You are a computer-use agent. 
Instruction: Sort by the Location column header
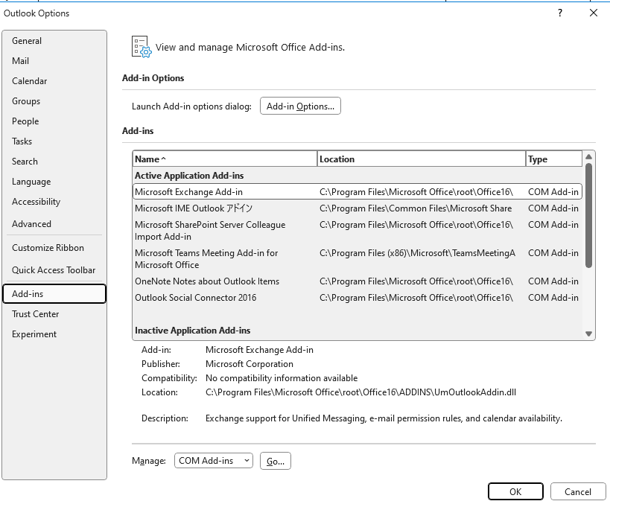[x=421, y=159]
